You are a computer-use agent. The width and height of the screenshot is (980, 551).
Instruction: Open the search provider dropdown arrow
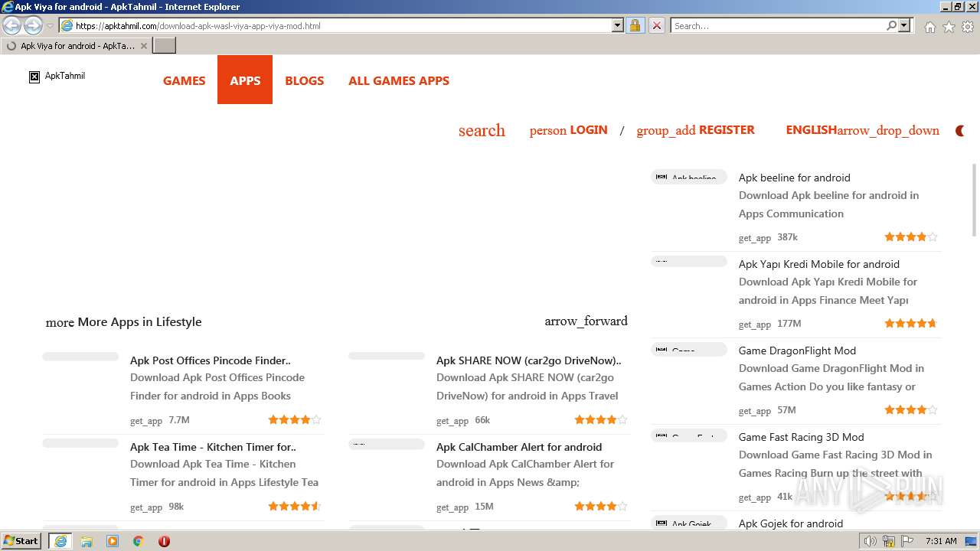[904, 25]
